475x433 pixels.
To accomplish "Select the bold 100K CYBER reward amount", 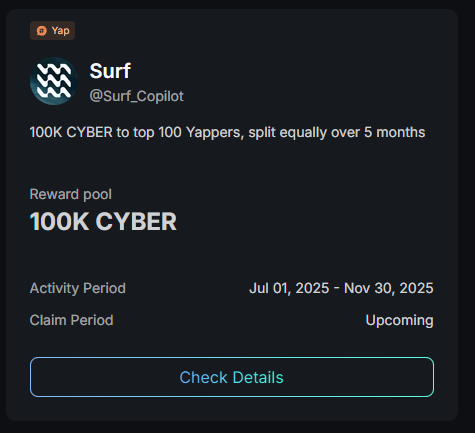I will 103,221.
